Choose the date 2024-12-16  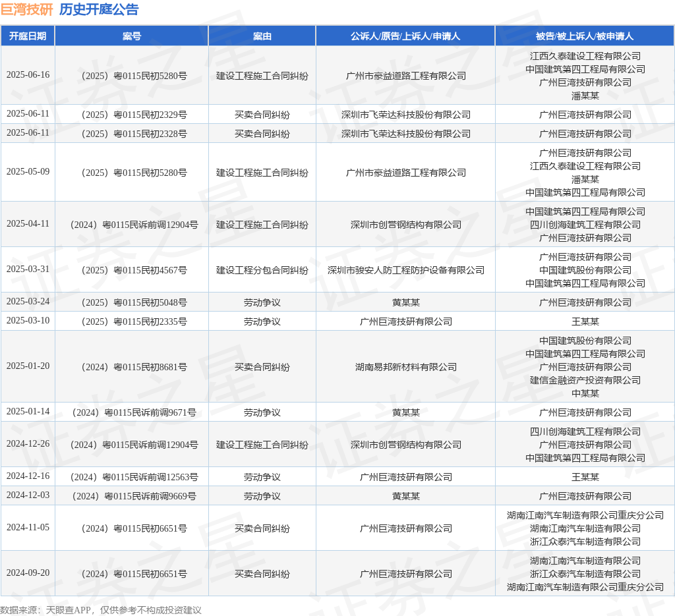coord(28,476)
